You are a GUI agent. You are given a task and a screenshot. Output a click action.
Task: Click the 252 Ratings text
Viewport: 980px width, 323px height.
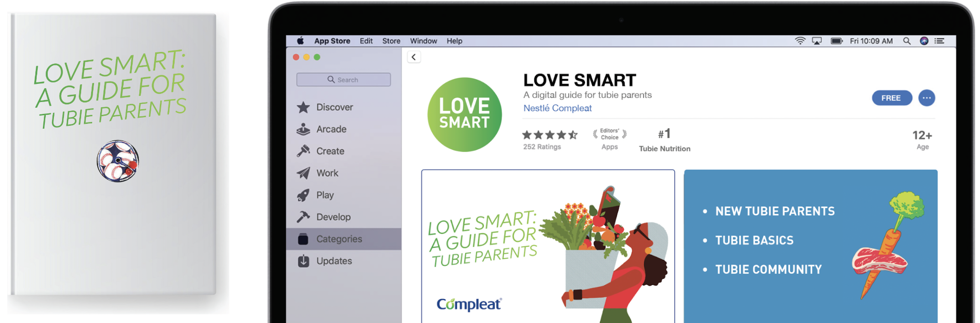[542, 147]
